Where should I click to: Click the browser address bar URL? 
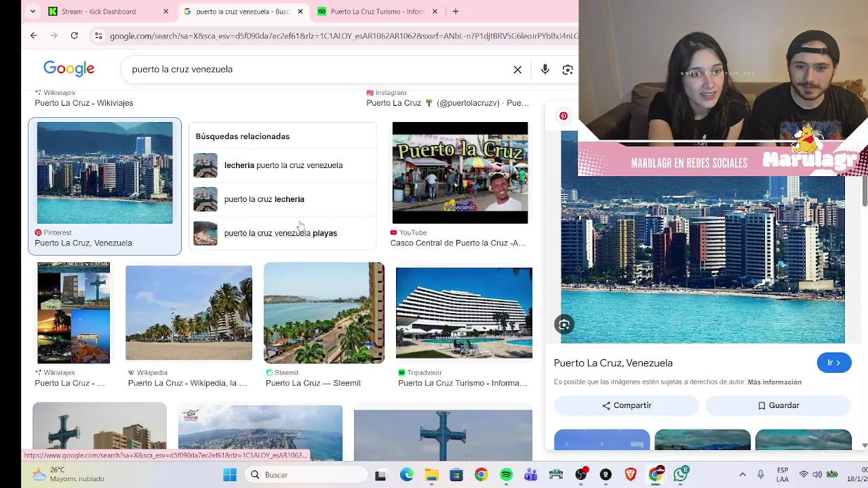(344, 36)
